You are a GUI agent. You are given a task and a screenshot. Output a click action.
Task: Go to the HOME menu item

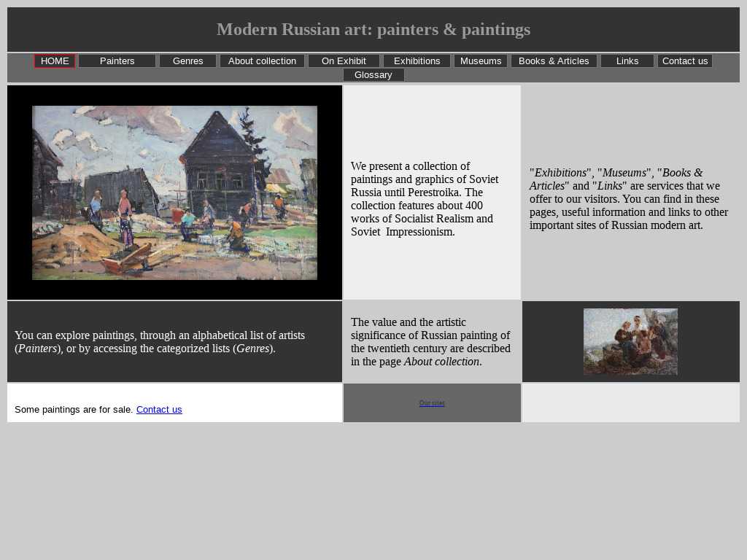(55, 61)
